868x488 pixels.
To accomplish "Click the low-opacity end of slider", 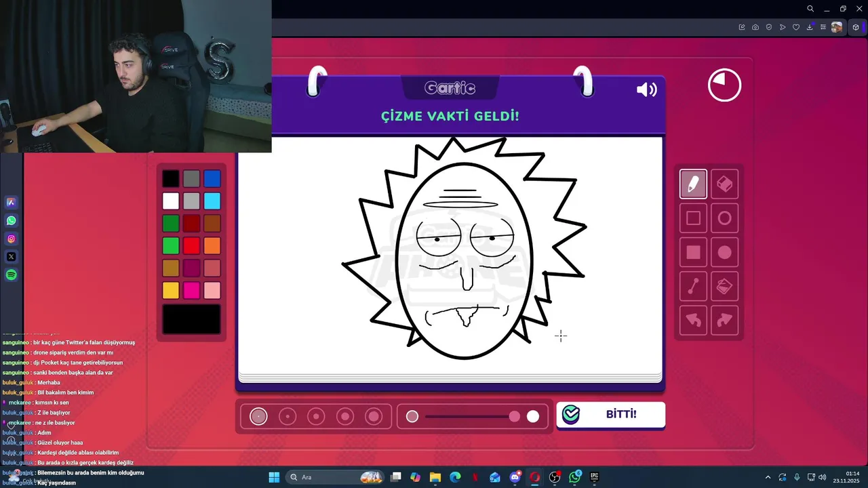I will [x=412, y=416].
